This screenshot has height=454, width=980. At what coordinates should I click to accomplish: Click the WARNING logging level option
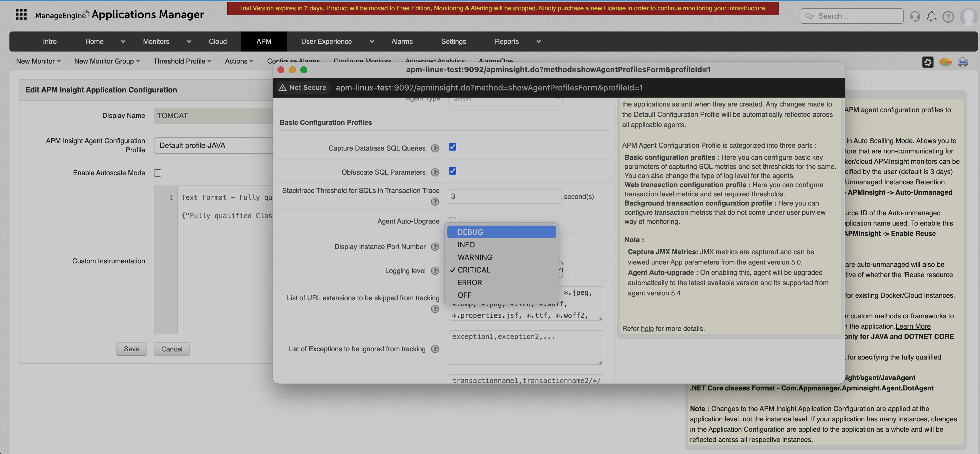pyautogui.click(x=475, y=257)
